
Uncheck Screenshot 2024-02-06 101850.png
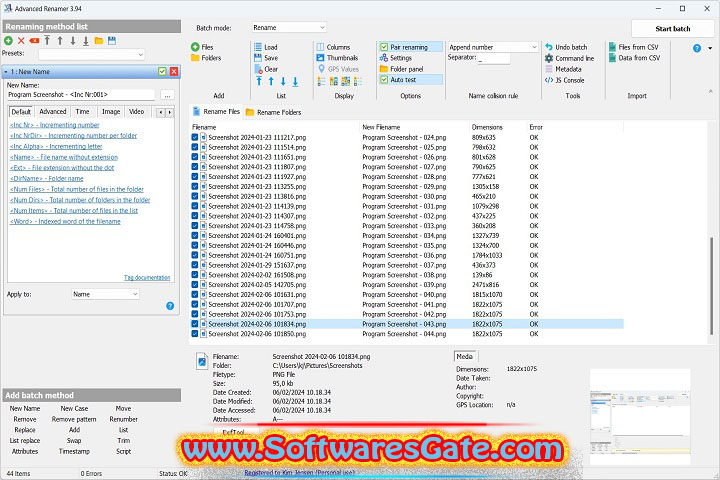click(x=195, y=334)
